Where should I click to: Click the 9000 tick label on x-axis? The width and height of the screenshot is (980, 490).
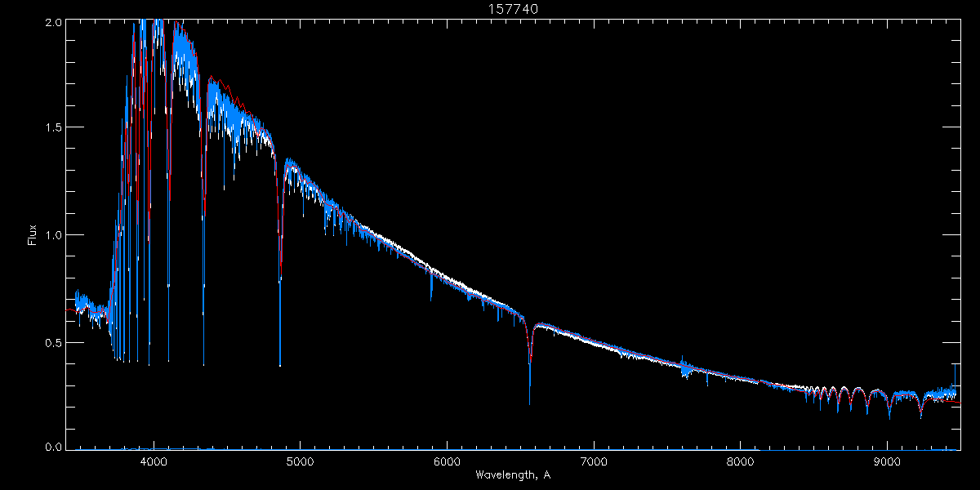(x=887, y=462)
